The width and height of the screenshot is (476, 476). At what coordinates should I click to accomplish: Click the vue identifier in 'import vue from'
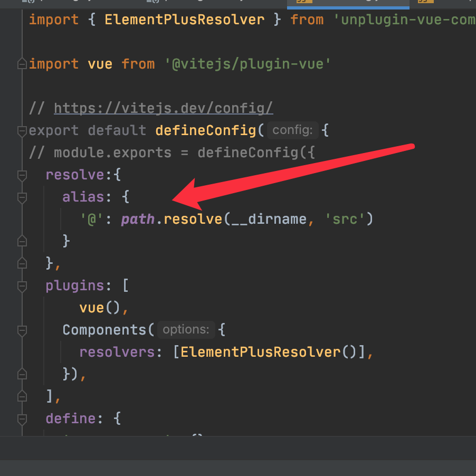(100, 64)
